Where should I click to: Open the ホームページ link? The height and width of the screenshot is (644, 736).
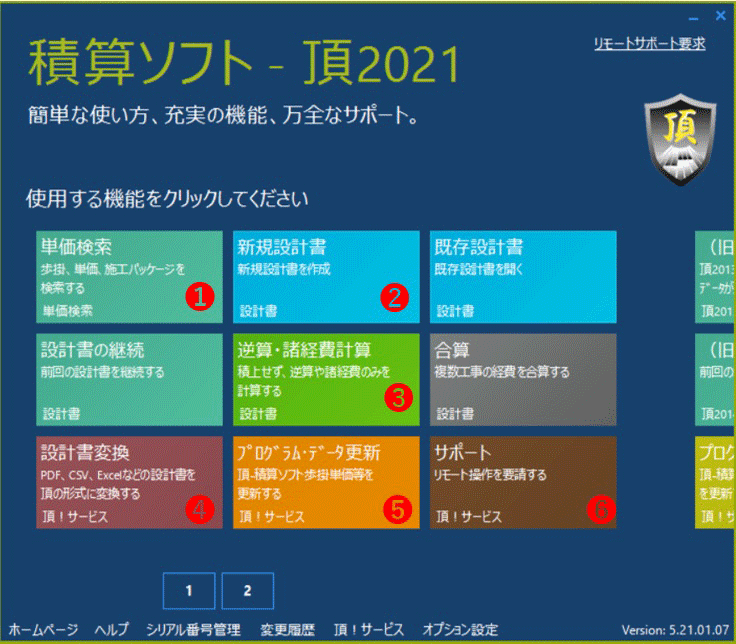point(43,630)
